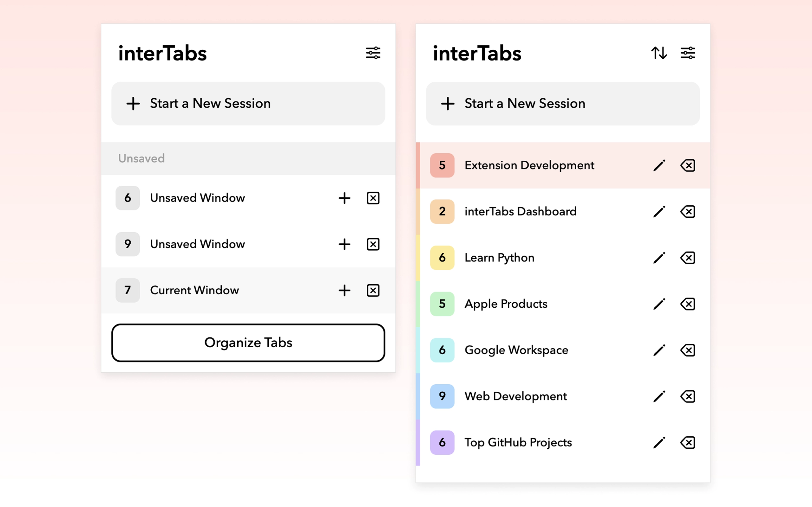Edit the Extension Development session name
This screenshot has height=507, width=812.
[659, 165]
